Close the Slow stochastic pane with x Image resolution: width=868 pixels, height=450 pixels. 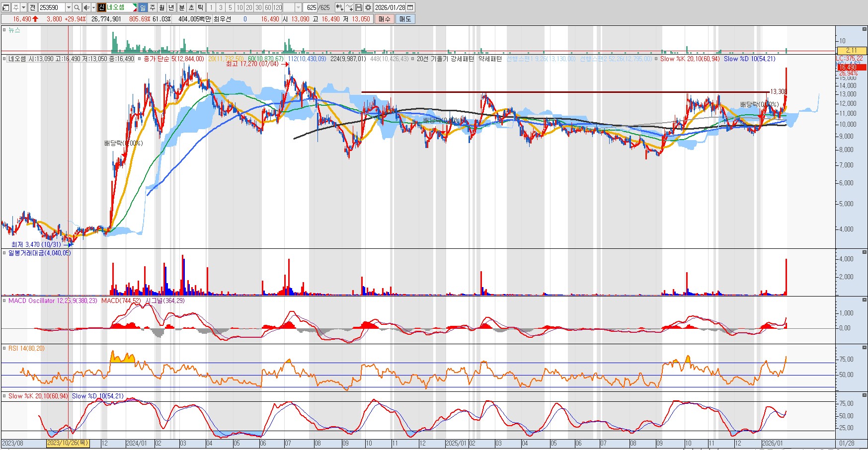click(865, 395)
